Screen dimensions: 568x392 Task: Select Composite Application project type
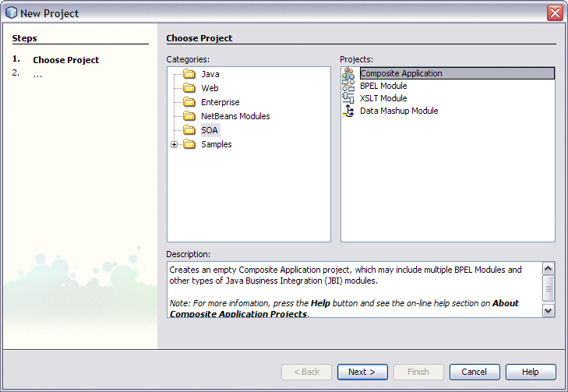[x=457, y=73]
